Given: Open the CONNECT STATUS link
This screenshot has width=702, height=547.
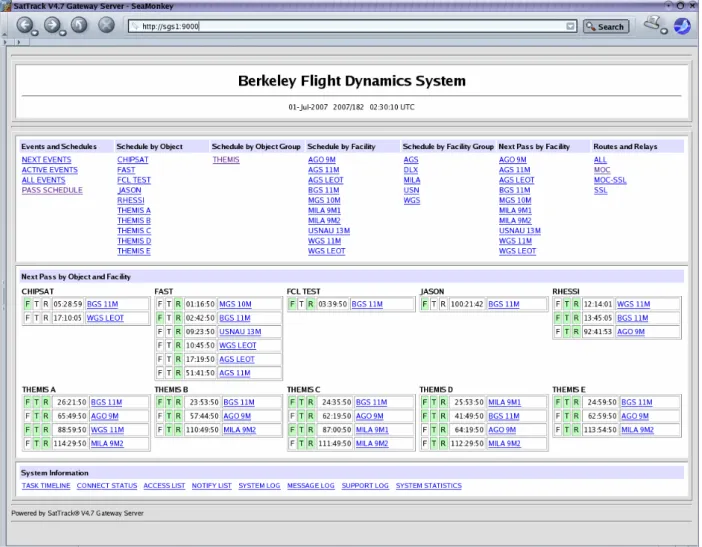Looking at the screenshot, I should [x=107, y=486].
